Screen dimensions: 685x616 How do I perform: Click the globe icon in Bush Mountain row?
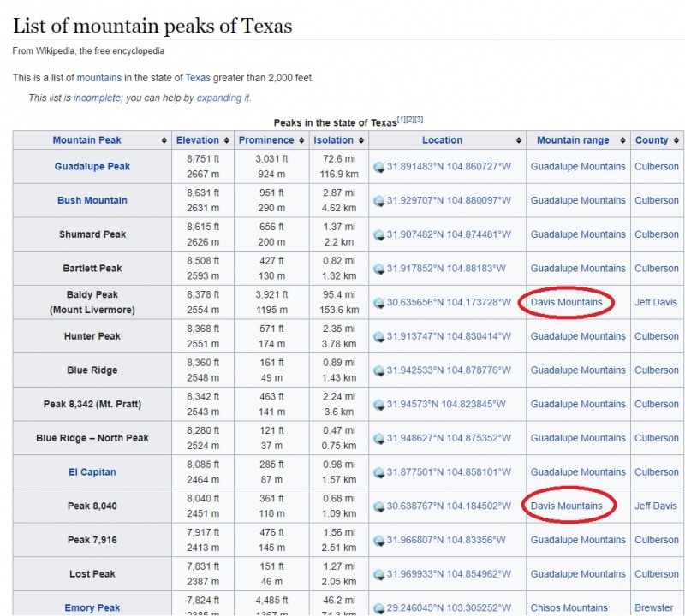[x=378, y=201]
